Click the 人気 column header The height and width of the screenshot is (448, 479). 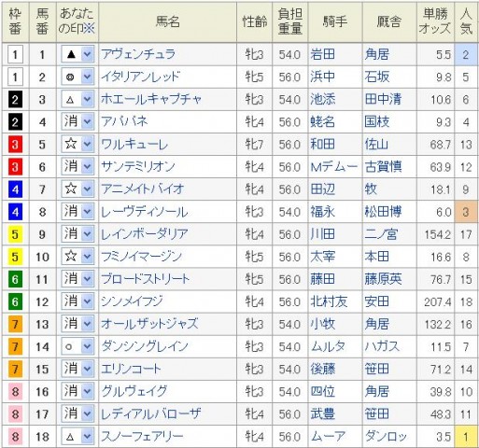(x=466, y=21)
